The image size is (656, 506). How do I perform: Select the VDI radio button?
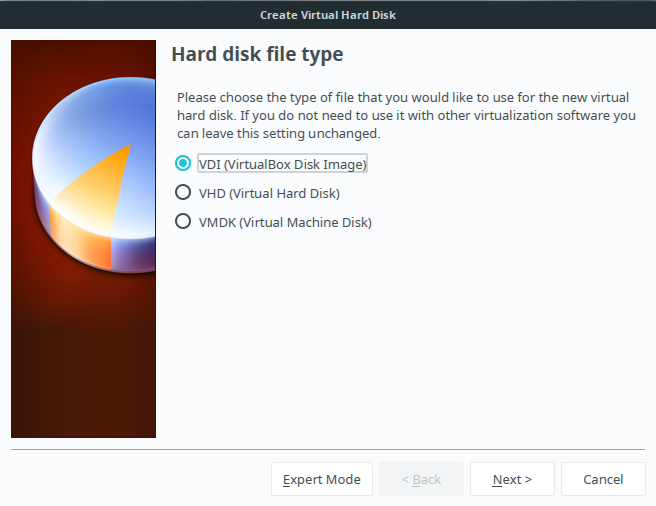pyautogui.click(x=183, y=163)
